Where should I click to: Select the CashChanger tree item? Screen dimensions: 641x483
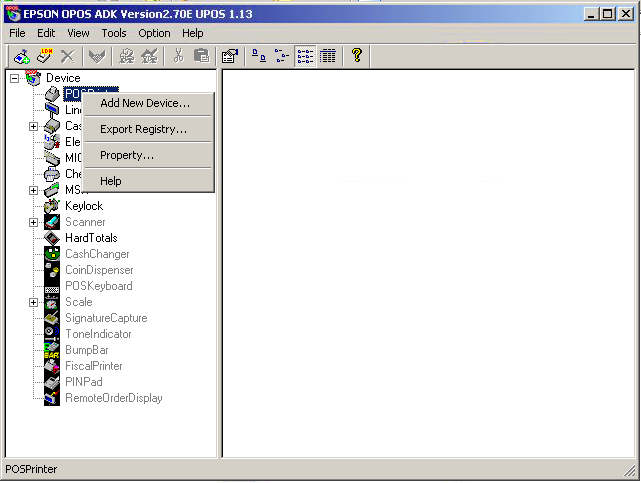(97, 254)
